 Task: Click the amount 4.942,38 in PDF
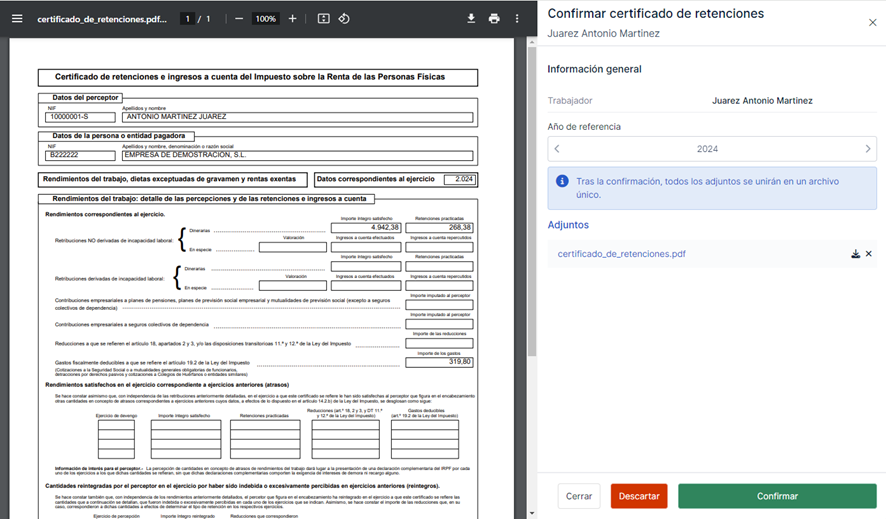[x=385, y=228]
